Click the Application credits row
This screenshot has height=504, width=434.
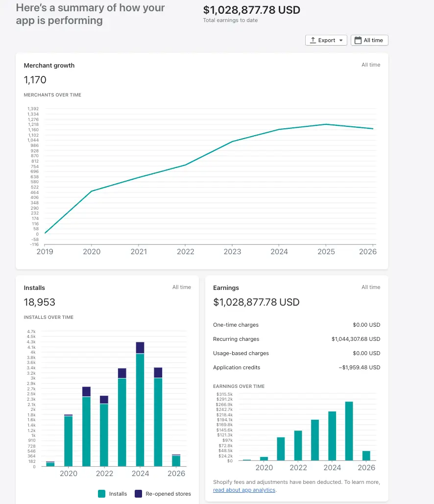(x=296, y=367)
